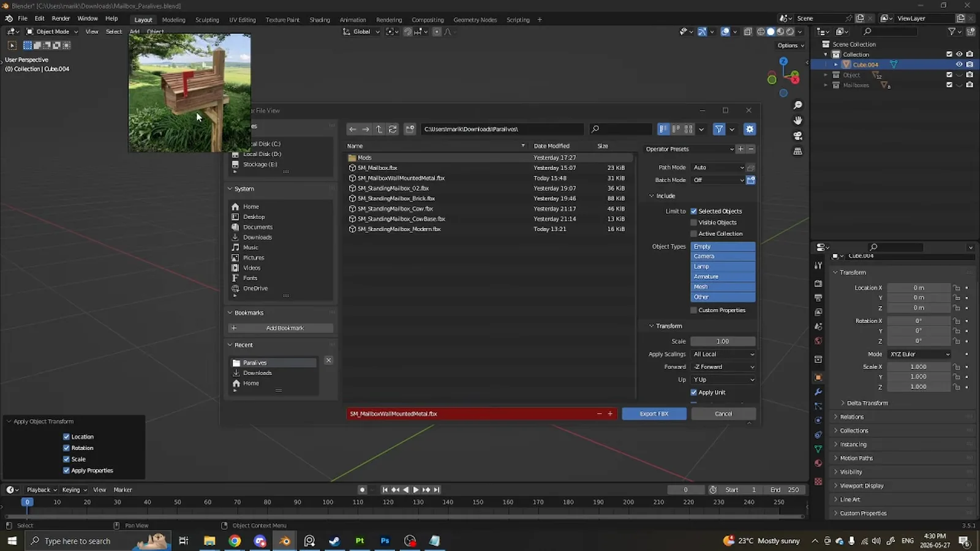
Task: Switch to thumbnail display mode
Action: [x=688, y=129]
